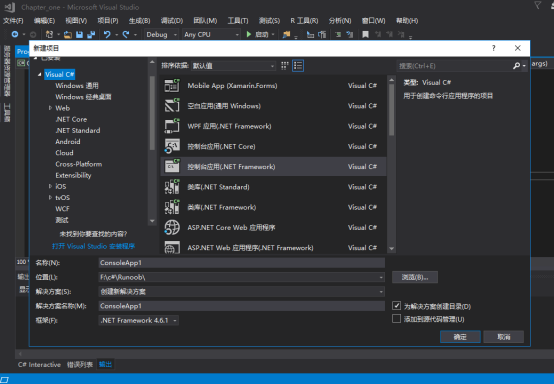Click the .NET Framework console app icon
This screenshot has width=554, height=384.
[172, 166]
